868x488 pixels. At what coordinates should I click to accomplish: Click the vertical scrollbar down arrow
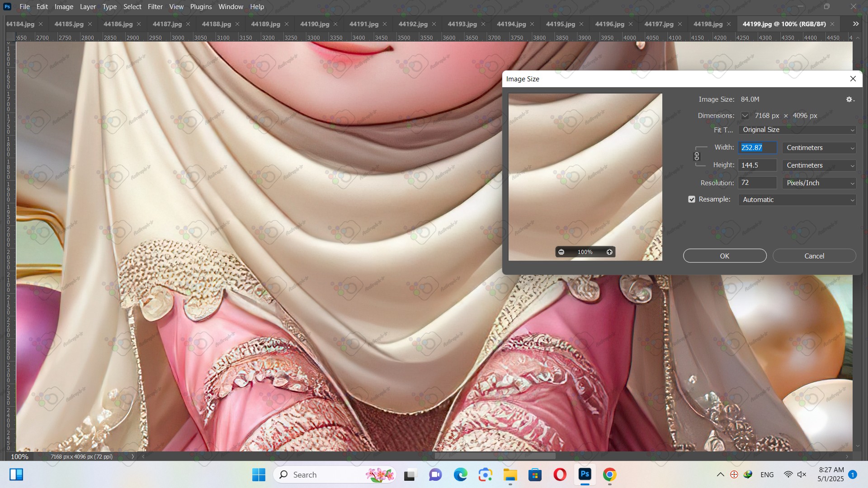point(858,446)
